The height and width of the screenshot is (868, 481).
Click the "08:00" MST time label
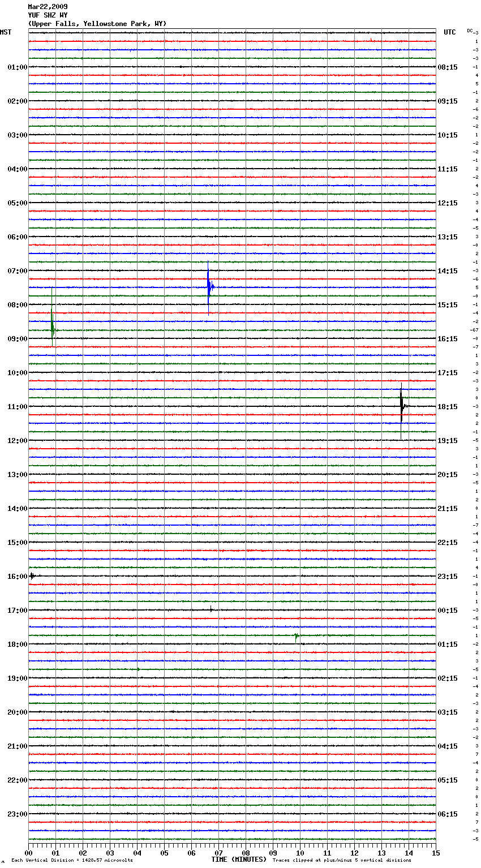click(x=18, y=305)
